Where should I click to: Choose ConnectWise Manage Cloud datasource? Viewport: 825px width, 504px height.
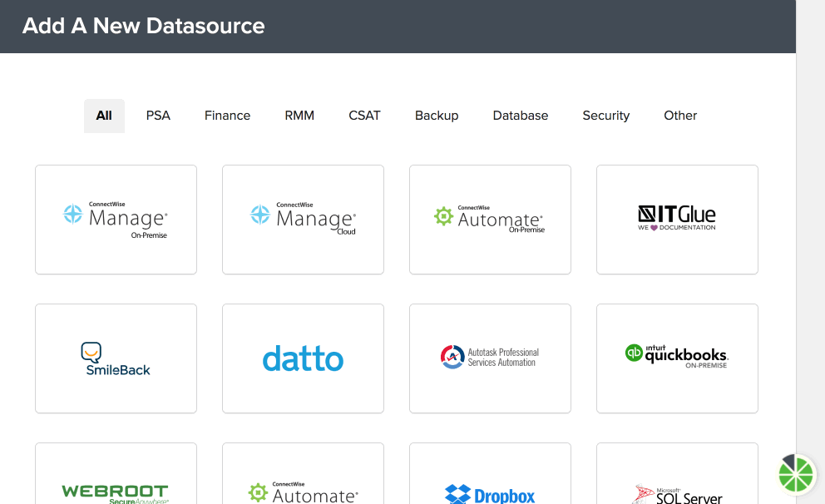[303, 220]
